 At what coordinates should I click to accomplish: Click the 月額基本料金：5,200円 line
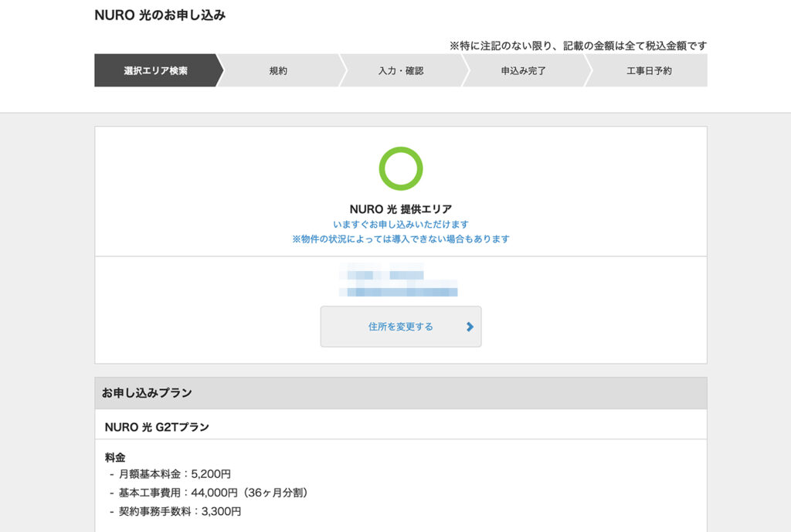[x=175, y=474]
